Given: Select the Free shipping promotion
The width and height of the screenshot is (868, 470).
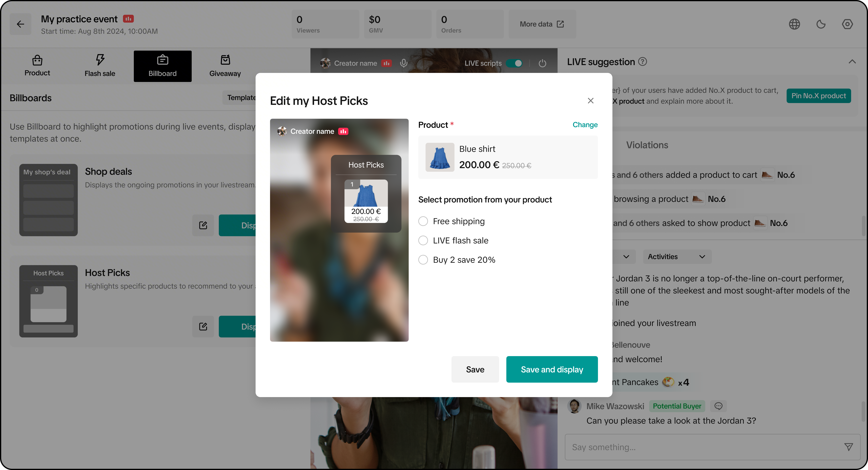Looking at the screenshot, I should click(423, 221).
